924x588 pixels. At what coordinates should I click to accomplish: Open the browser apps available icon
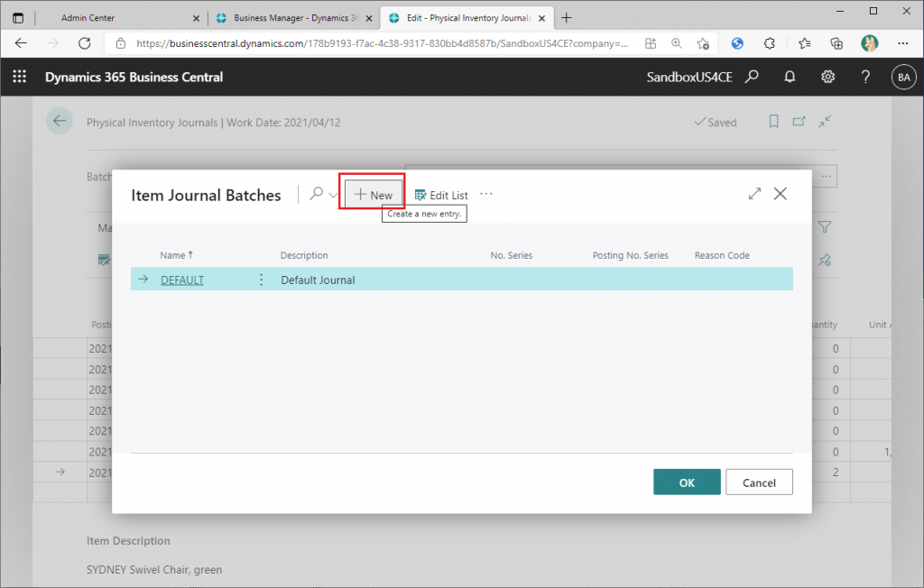click(x=651, y=43)
